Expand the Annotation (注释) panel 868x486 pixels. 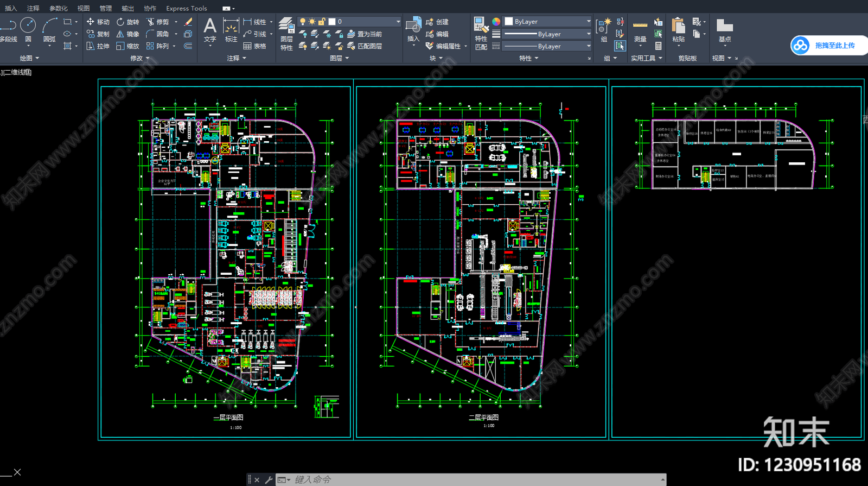[x=237, y=58]
